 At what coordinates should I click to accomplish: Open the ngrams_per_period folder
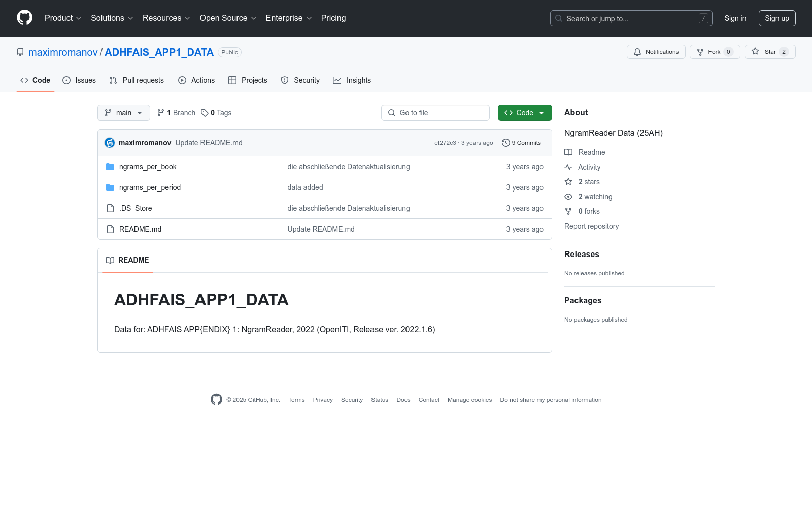pos(150,187)
